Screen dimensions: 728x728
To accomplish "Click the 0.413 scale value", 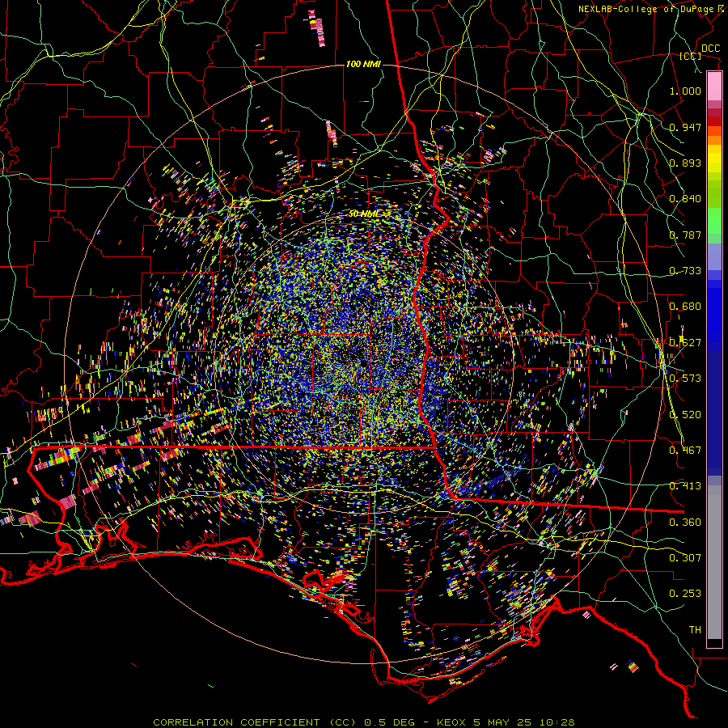I will pyautogui.click(x=685, y=486).
